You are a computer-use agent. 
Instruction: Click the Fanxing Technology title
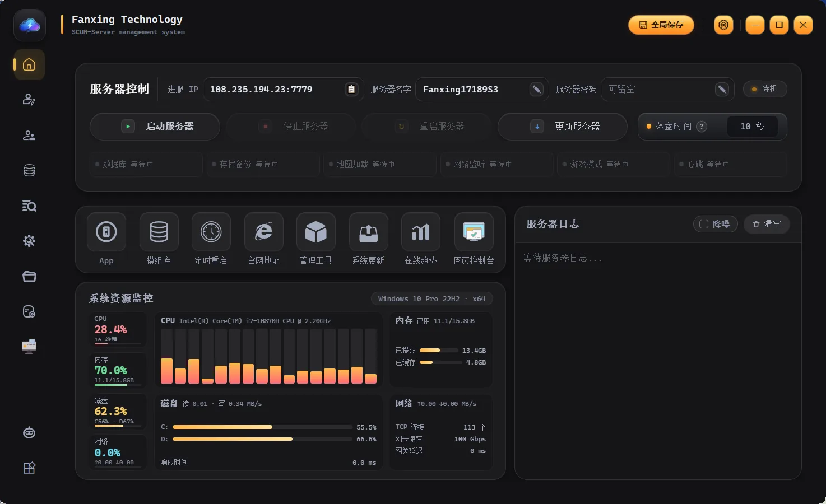click(x=127, y=20)
